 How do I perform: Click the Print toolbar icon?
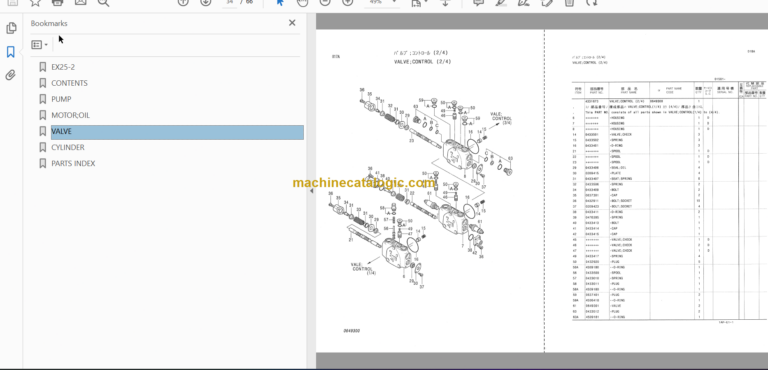(57, 2)
